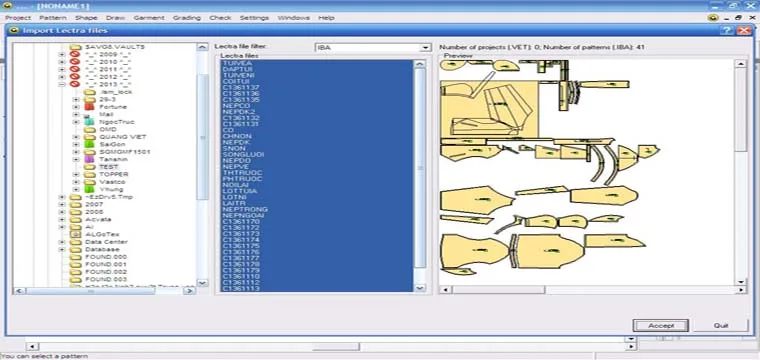Select file C1361170 in Lectra files list
This screenshot has height=360, width=760.
241,221
